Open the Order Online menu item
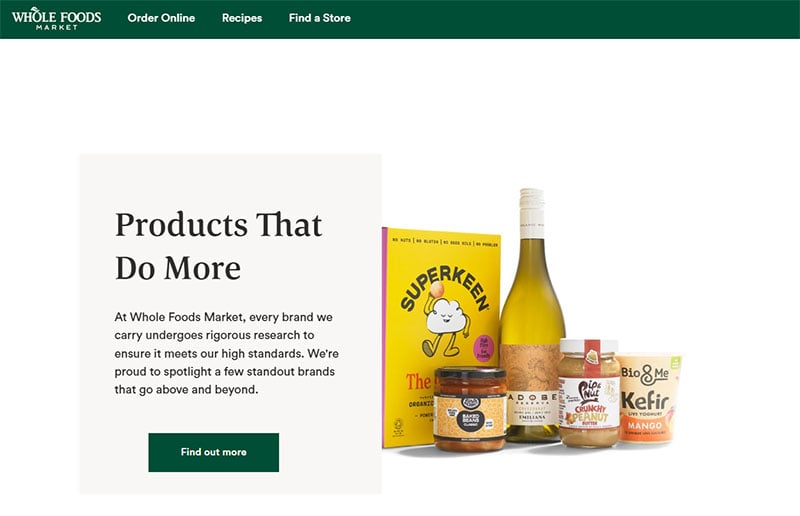This screenshot has width=800, height=516. [161, 18]
